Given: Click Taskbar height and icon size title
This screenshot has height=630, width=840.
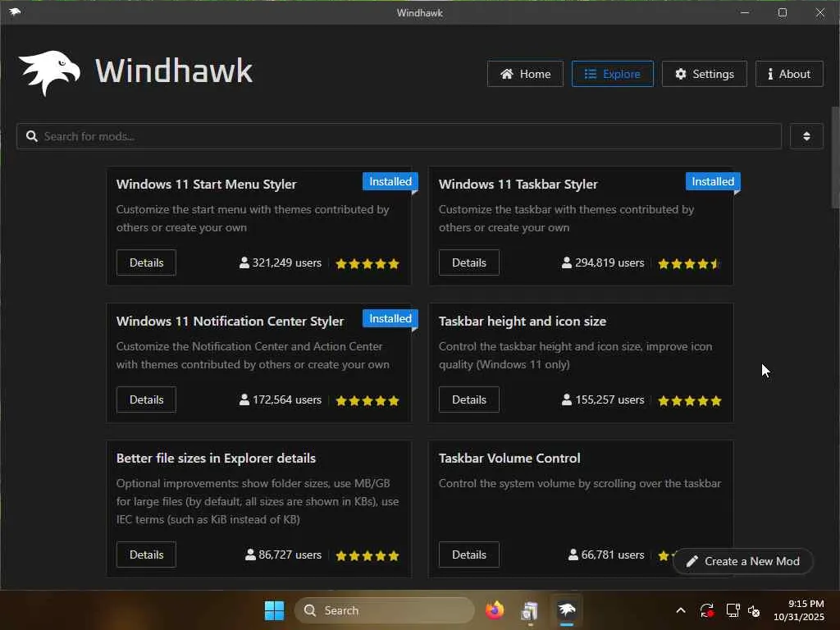Looking at the screenshot, I should (x=523, y=322).
